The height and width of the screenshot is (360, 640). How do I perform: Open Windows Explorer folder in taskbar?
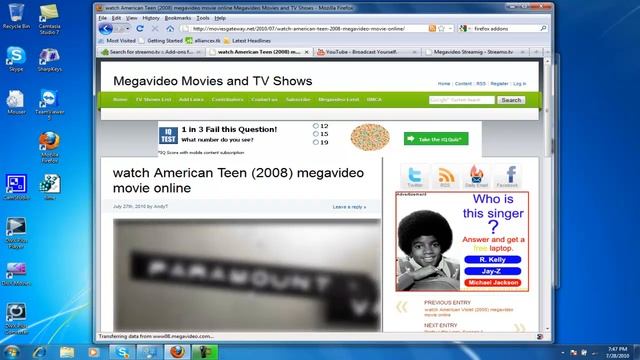(x=67, y=352)
